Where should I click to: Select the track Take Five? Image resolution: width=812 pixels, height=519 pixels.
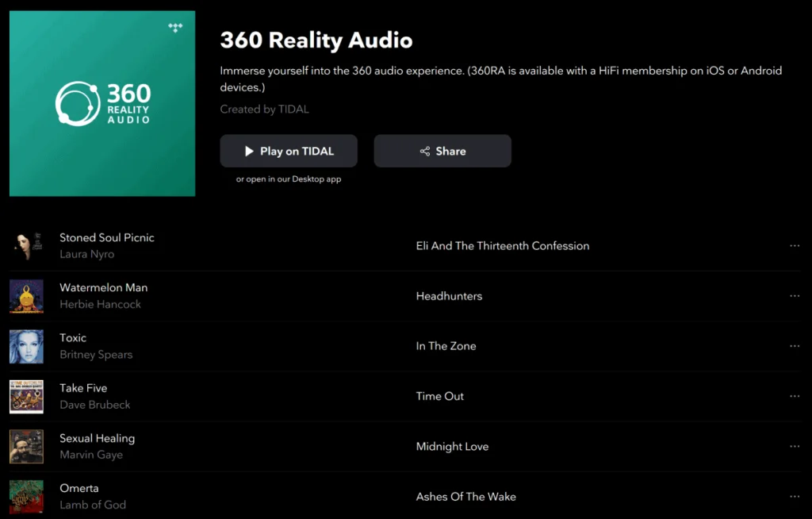coord(83,388)
